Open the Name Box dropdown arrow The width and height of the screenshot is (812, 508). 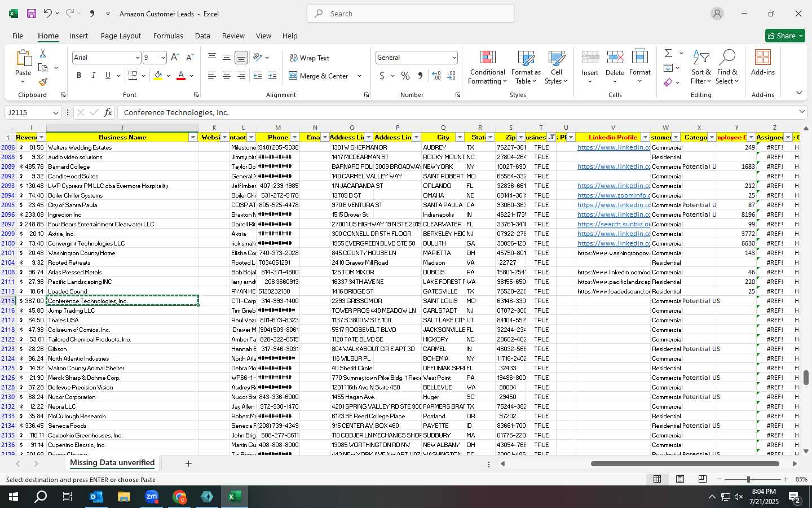coord(55,113)
